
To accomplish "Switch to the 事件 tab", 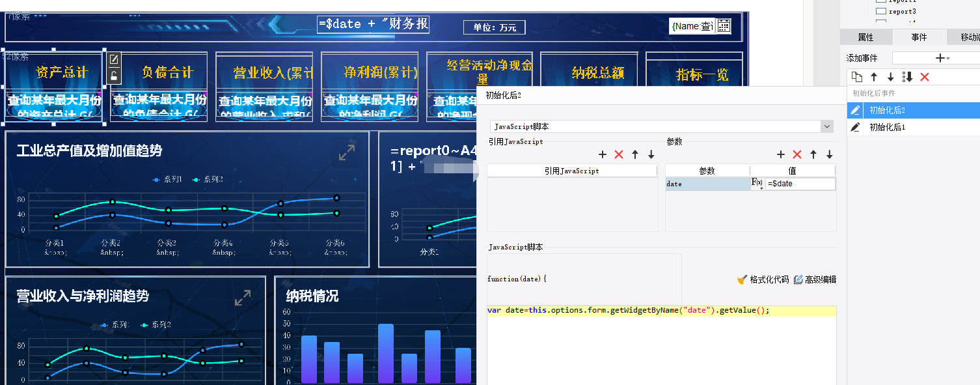I will [x=919, y=37].
